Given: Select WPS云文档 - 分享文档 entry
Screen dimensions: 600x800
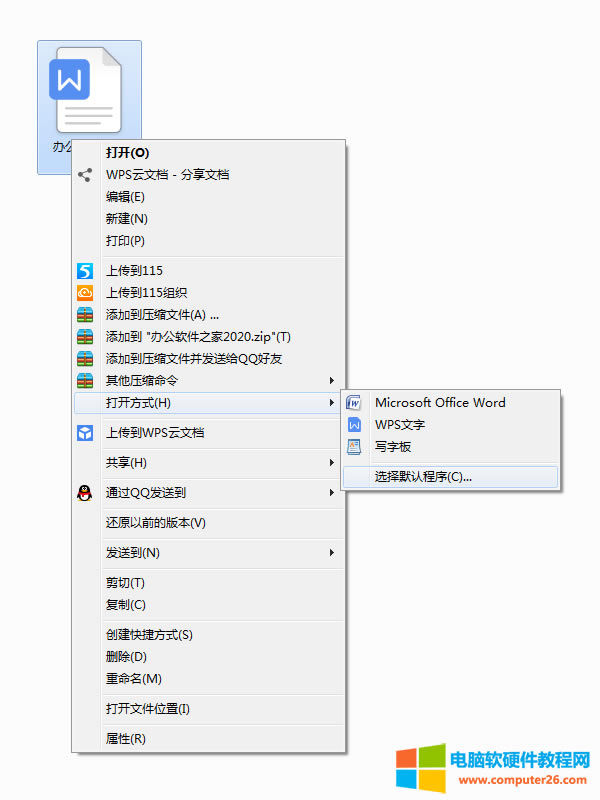Looking at the screenshot, I should point(209,175).
